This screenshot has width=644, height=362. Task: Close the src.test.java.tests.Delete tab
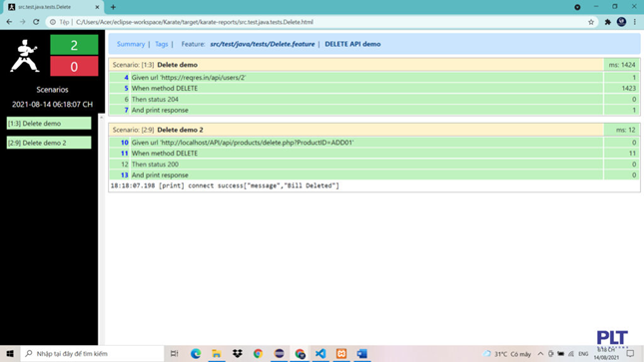coord(97,7)
